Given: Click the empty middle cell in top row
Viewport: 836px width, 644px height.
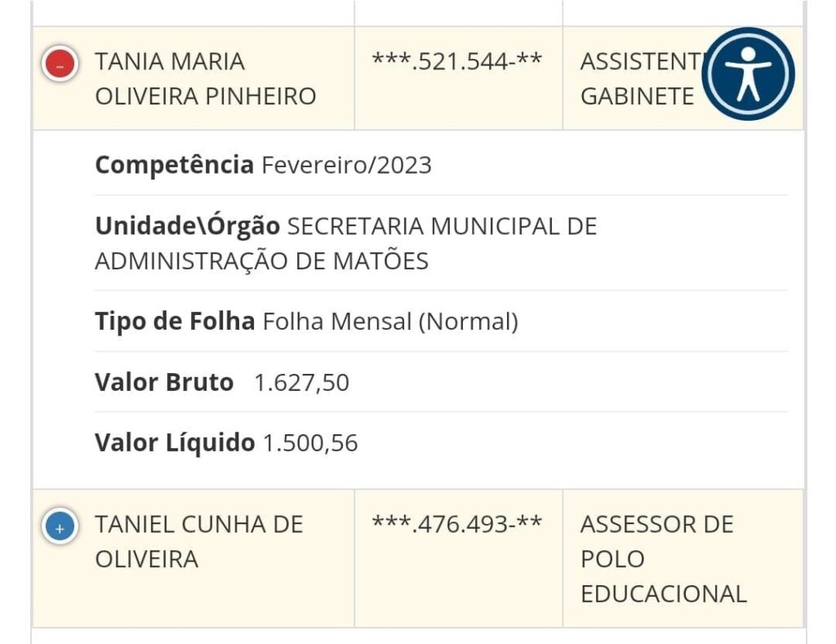Looking at the screenshot, I should pyautogui.click(x=458, y=12).
